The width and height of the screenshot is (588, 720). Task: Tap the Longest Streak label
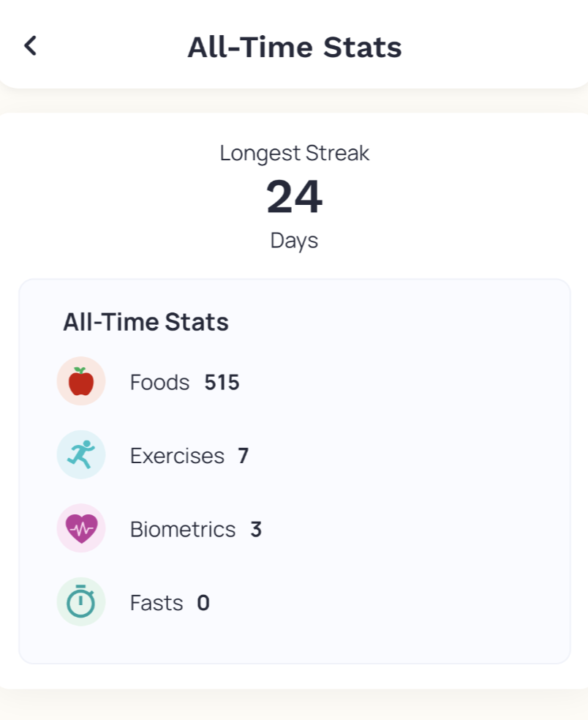click(294, 154)
